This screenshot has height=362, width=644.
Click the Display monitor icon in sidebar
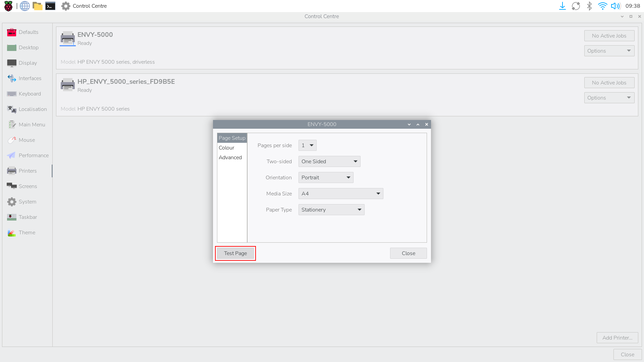point(12,63)
